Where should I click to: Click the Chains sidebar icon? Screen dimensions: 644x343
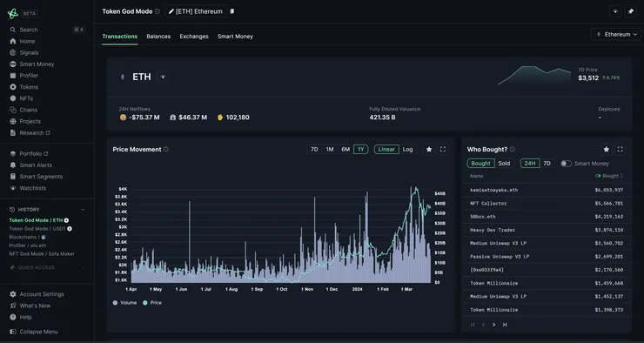pyautogui.click(x=13, y=110)
